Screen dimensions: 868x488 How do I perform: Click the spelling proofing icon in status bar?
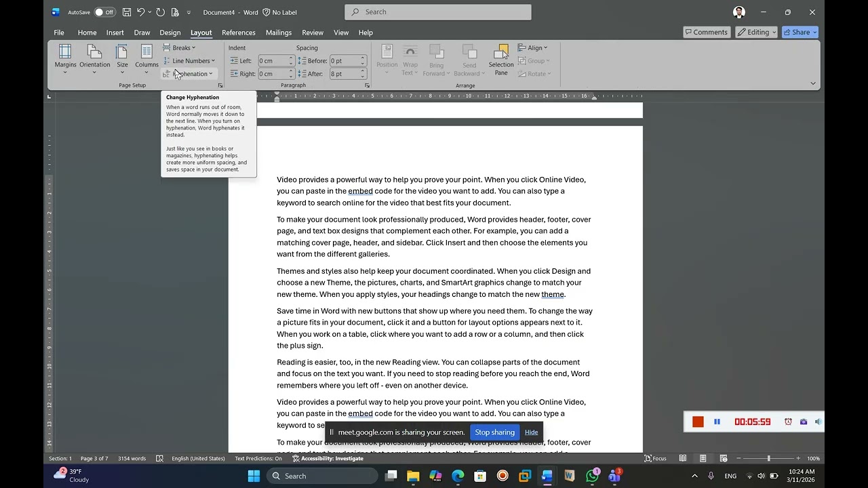point(159,458)
